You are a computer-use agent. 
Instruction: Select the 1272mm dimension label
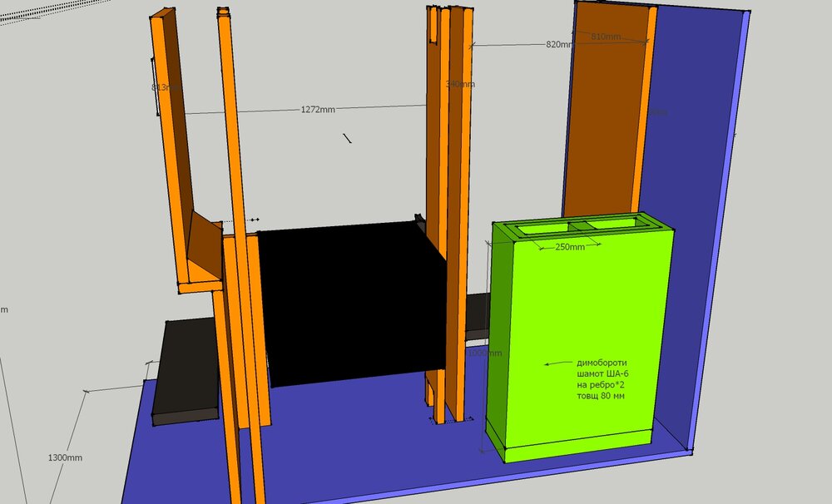[x=318, y=110]
